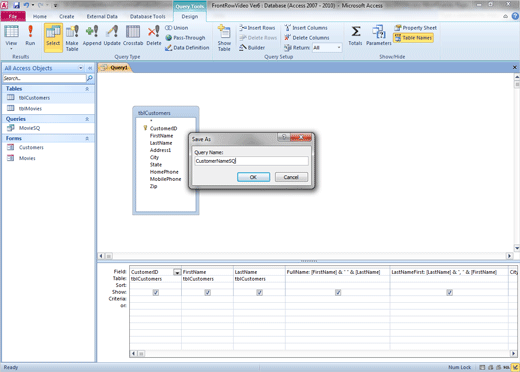
Task: Select the Movies form
Action: click(x=49, y=158)
